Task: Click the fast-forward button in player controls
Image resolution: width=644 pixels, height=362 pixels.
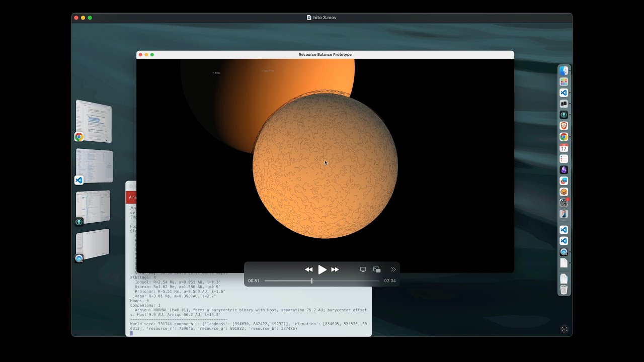Action: coord(335,269)
